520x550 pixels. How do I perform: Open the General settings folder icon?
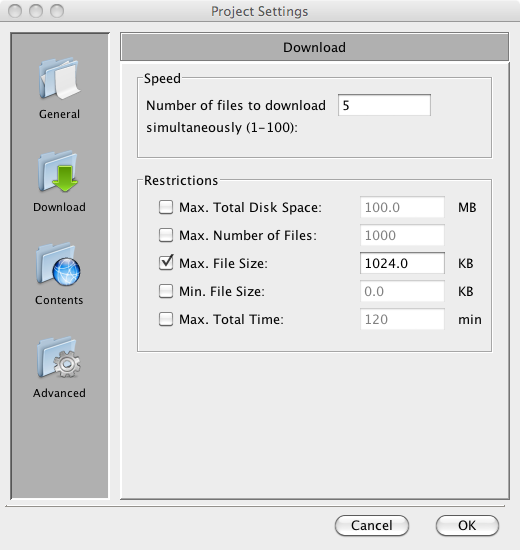[x=59, y=78]
